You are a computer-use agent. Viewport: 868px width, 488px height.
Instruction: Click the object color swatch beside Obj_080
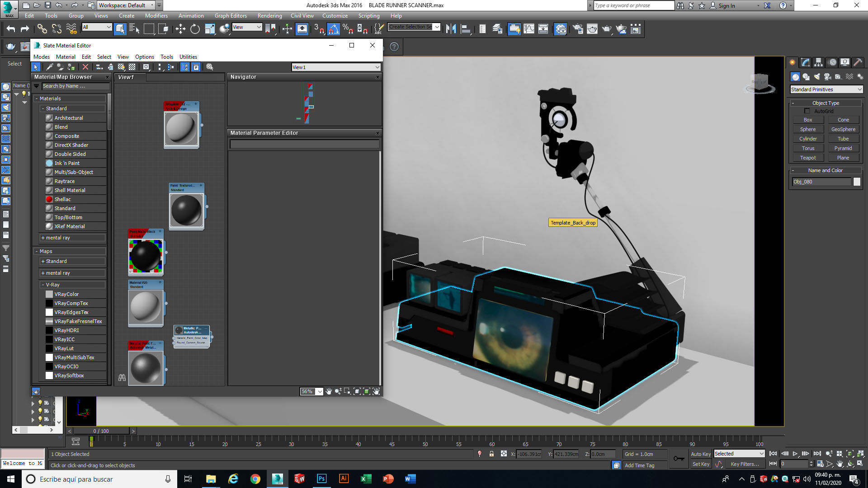857,182
